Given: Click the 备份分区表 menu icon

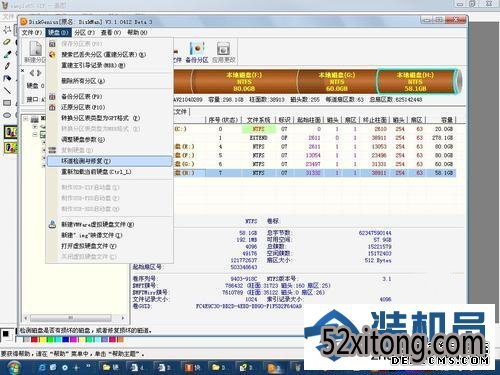Looking at the screenshot, I should [52, 97].
